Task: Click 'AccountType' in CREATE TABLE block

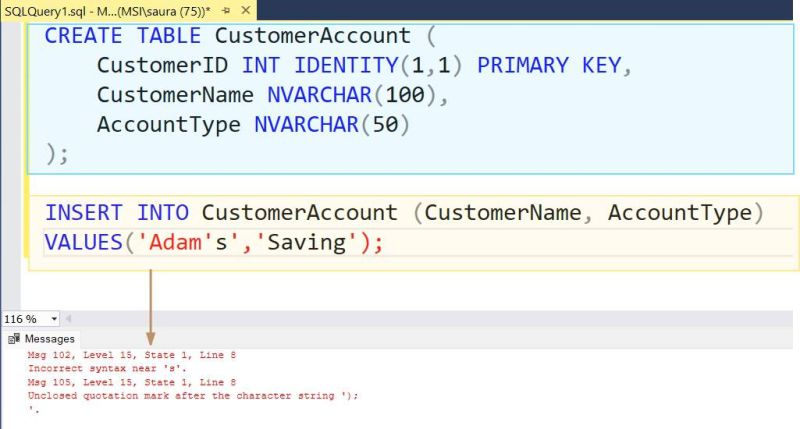Action: [x=168, y=124]
